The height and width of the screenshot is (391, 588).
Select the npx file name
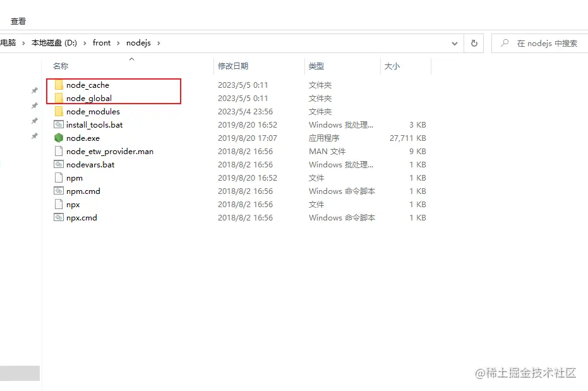(x=73, y=205)
